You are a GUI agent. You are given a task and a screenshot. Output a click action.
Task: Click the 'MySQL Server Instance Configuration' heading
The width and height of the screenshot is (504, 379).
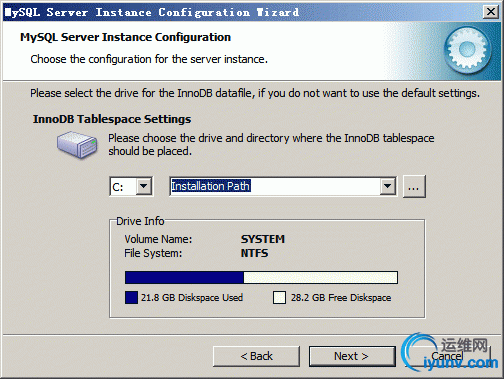coord(125,37)
